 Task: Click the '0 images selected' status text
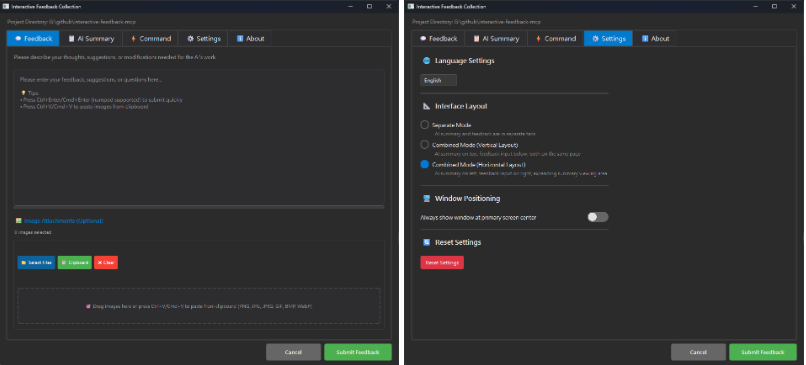tap(33, 232)
